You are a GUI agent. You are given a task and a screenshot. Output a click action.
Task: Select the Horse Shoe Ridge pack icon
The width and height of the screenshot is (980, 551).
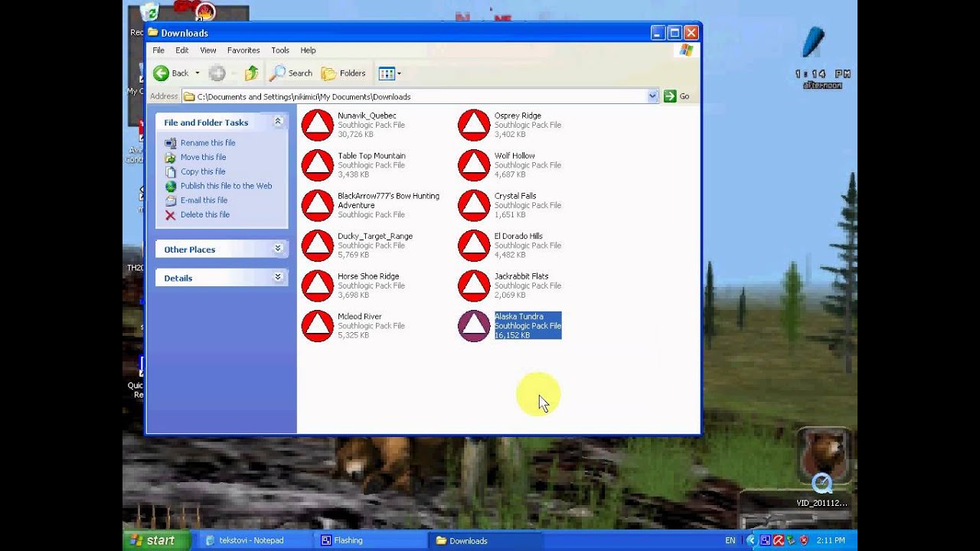click(x=317, y=285)
